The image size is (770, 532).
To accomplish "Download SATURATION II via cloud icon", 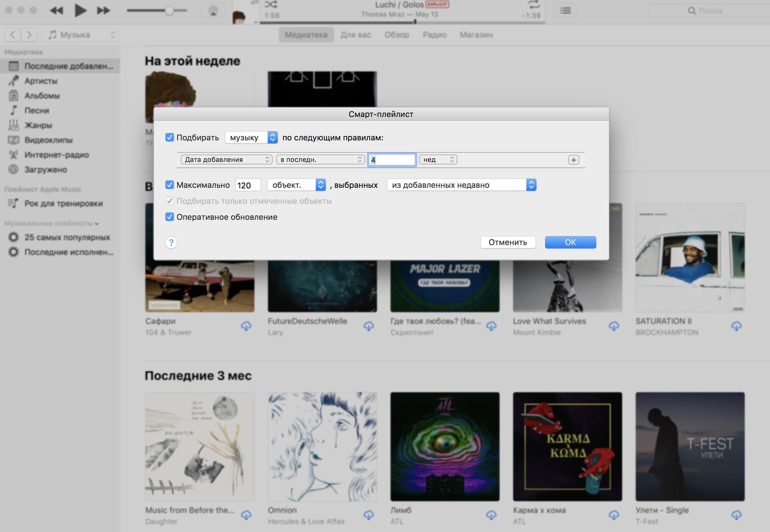I will [x=736, y=326].
